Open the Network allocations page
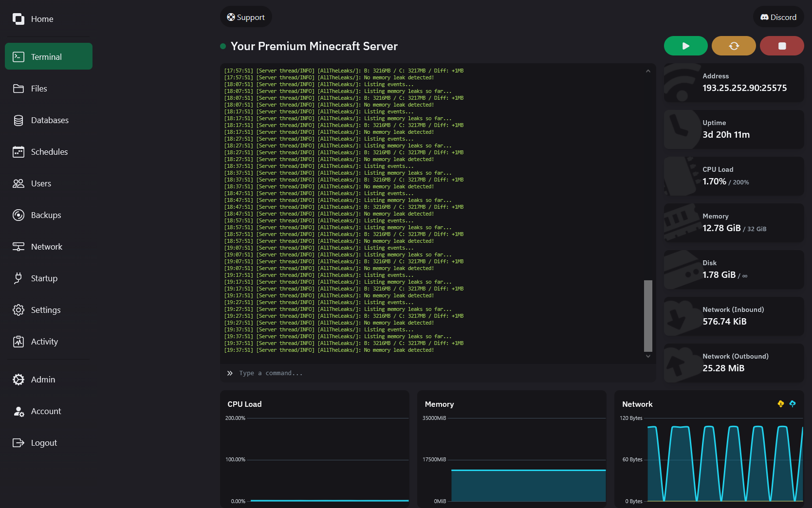The image size is (812, 508). pos(46,246)
